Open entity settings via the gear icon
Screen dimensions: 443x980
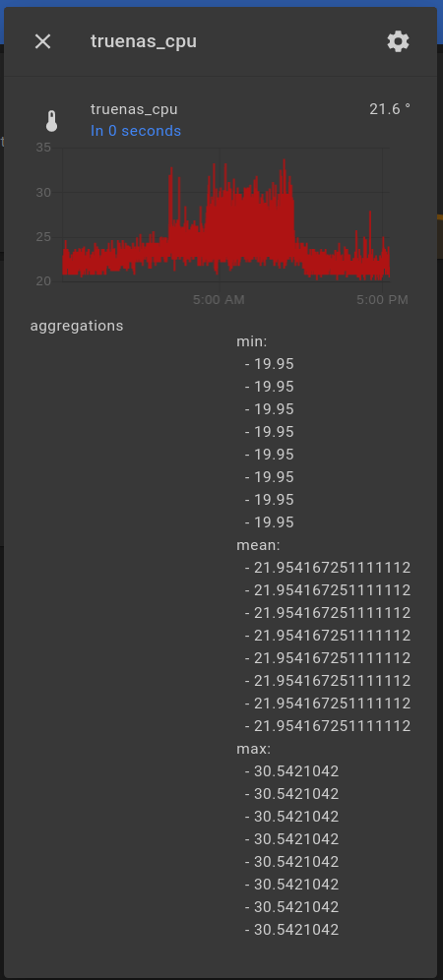(x=398, y=41)
